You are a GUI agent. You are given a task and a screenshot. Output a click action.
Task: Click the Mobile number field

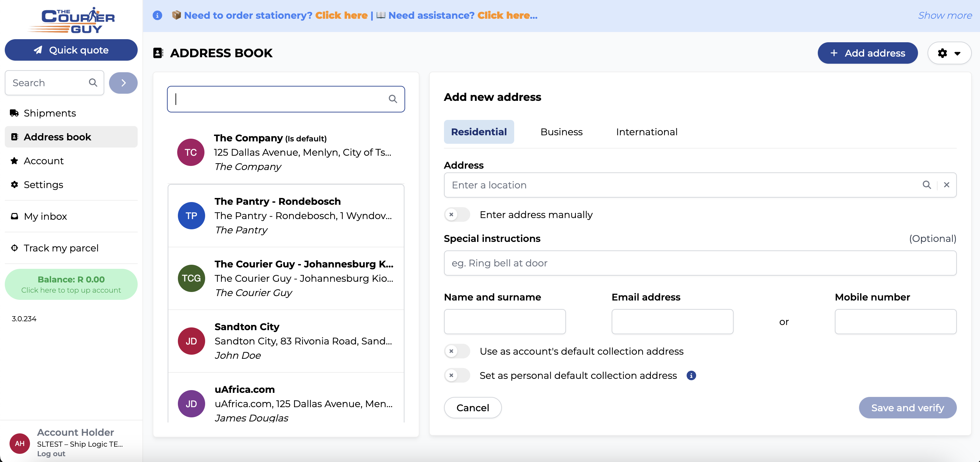tap(895, 322)
